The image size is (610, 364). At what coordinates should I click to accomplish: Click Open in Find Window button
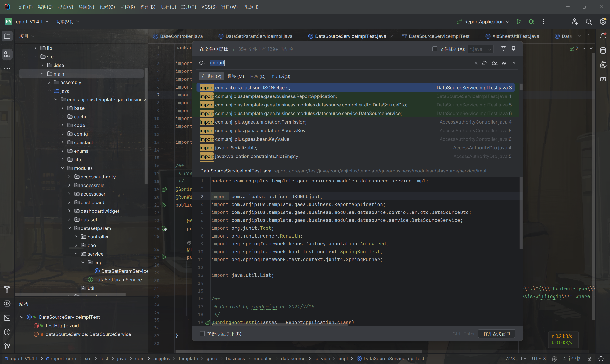point(496,334)
